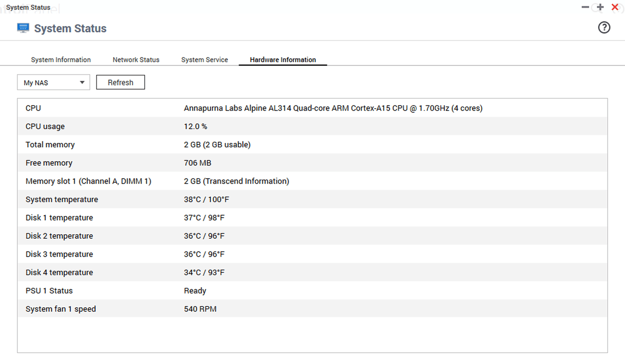The height and width of the screenshot is (364, 625).
Task: Close the System Status window
Action: tap(615, 7)
